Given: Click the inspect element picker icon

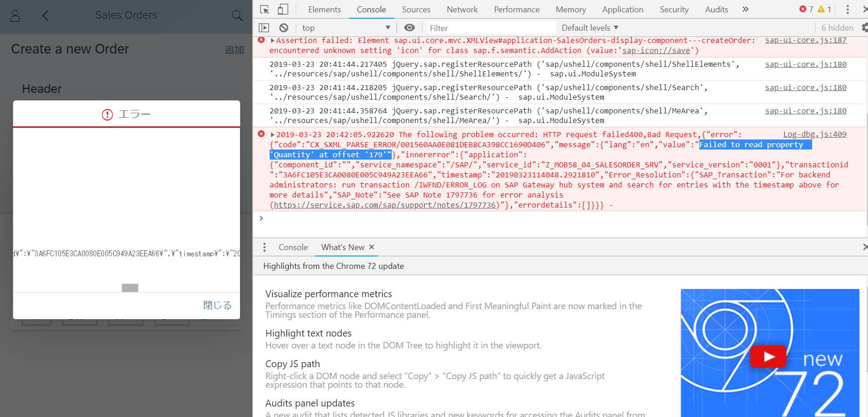Looking at the screenshot, I should (265, 10).
